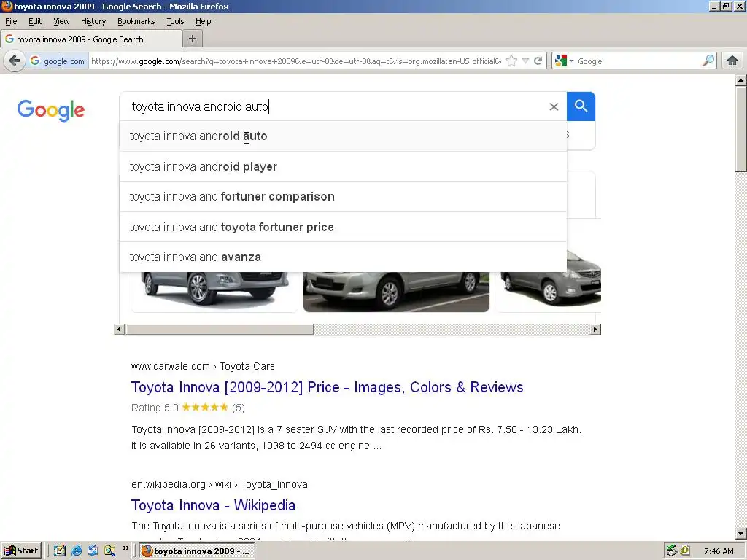This screenshot has height=560, width=747.
Task: Open the View menu
Action: coord(61,21)
